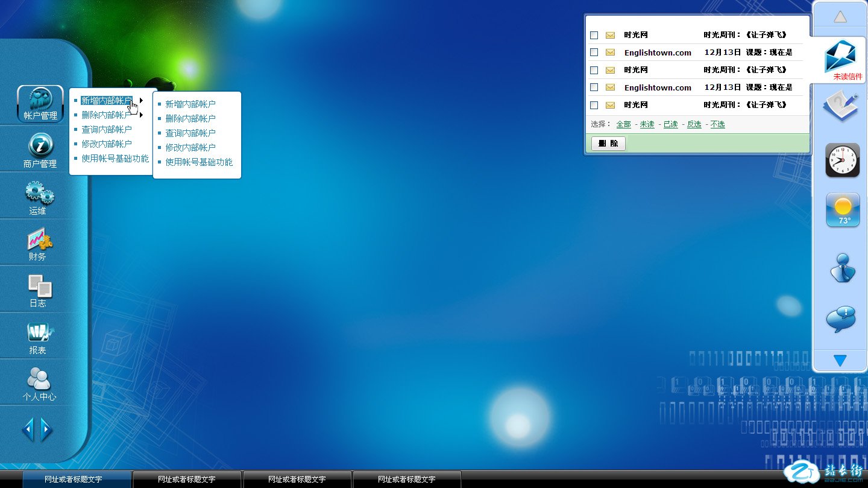
Task: Open the 报表 reports icon
Action: click(39, 336)
